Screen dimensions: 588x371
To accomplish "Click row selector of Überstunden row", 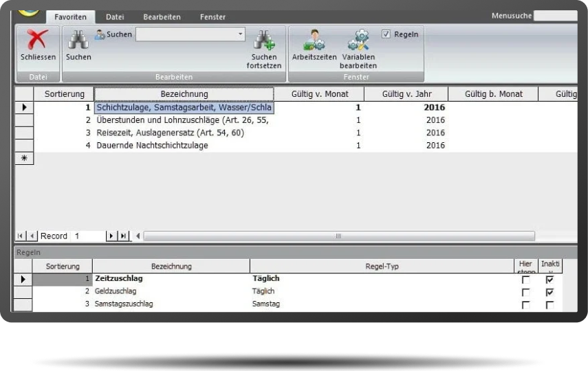I will click(24, 120).
